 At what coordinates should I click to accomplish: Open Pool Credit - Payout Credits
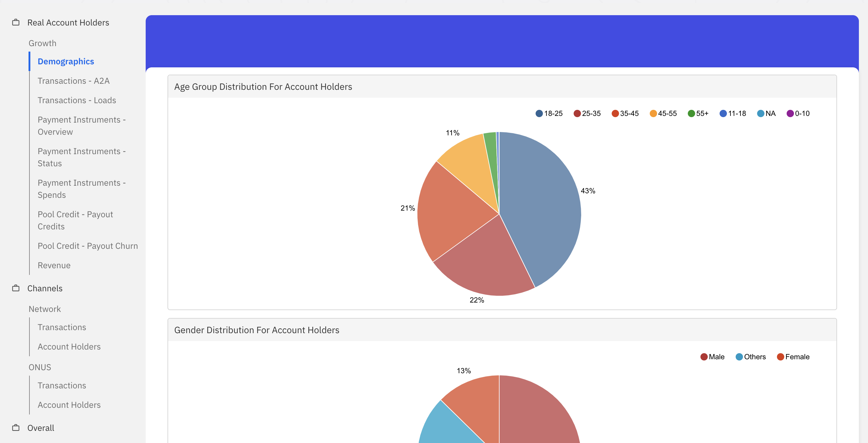pos(75,220)
